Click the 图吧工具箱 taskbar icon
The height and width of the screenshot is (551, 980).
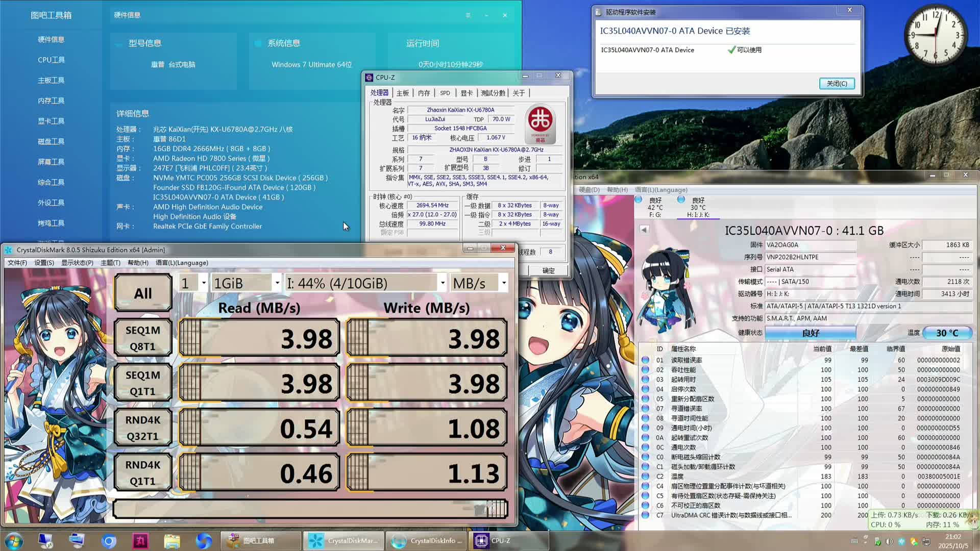click(x=260, y=540)
